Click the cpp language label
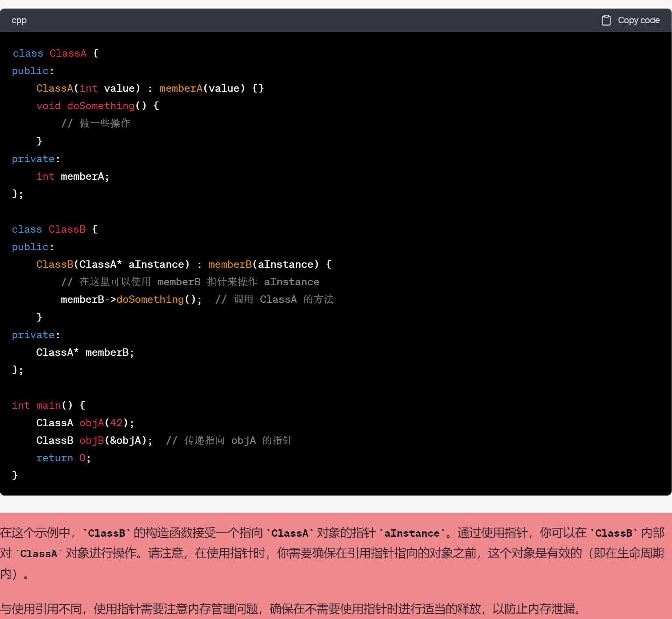The width and height of the screenshot is (672, 619). click(19, 20)
